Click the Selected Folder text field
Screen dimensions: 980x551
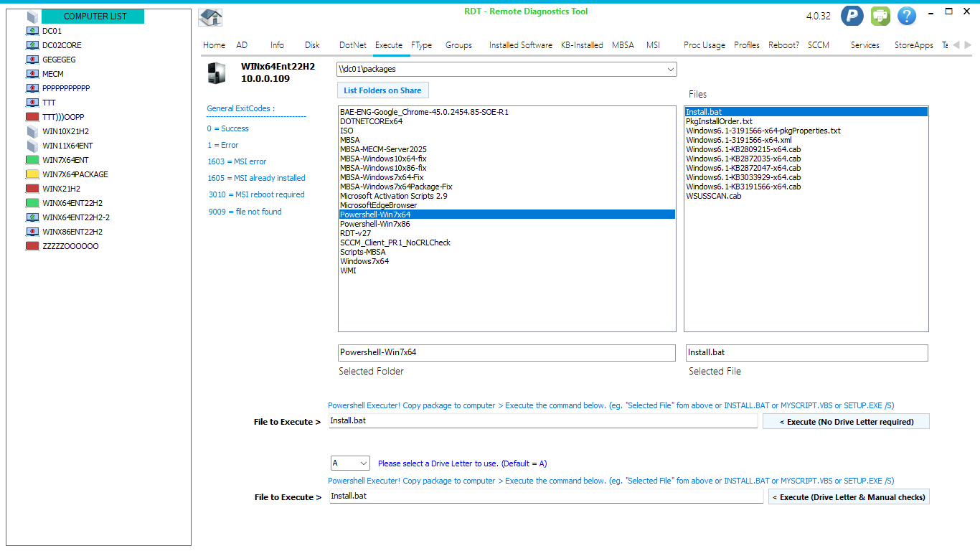tap(507, 353)
